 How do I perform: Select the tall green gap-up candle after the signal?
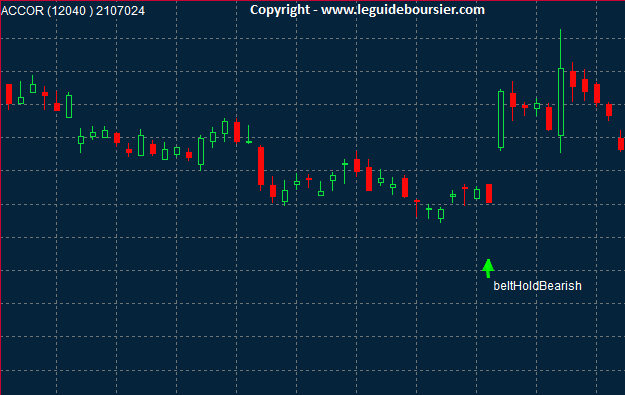(501, 120)
